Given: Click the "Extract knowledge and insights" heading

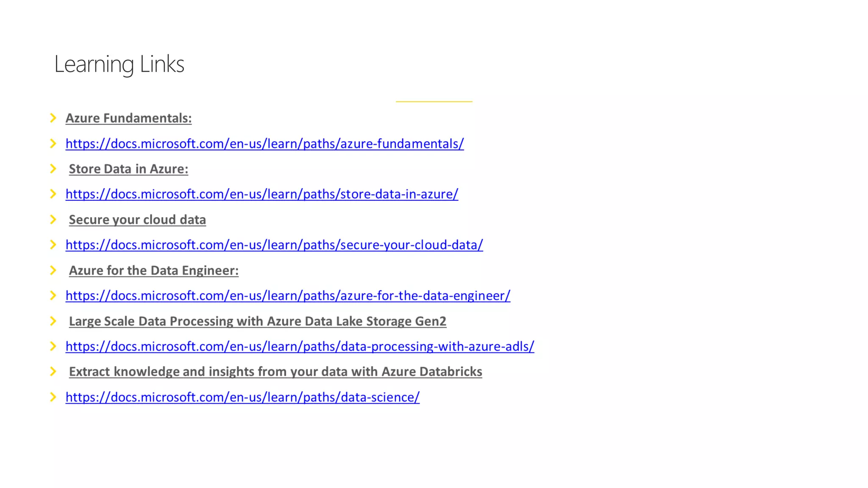Looking at the screenshot, I should coord(275,372).
